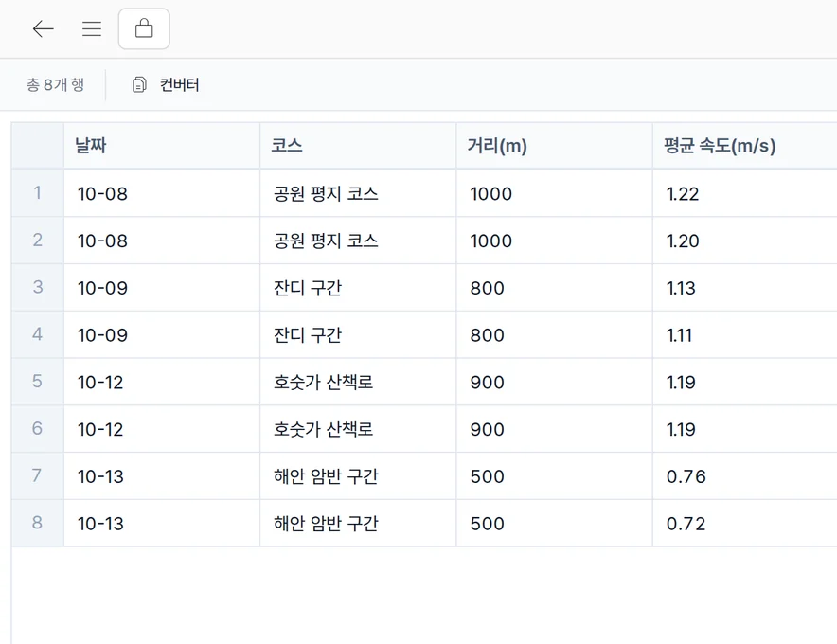Click distance 1000 in row 1

[x=555, y=193]
